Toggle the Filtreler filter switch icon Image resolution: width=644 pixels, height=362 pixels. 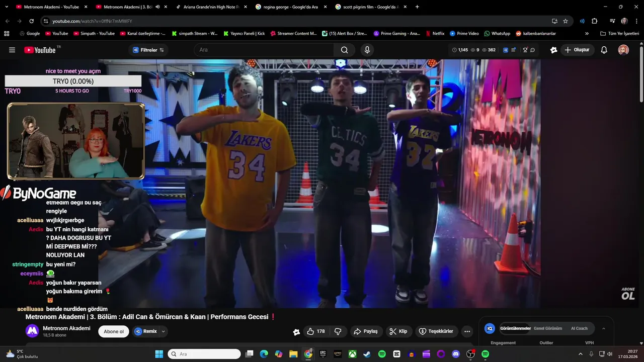pos(162,50)
